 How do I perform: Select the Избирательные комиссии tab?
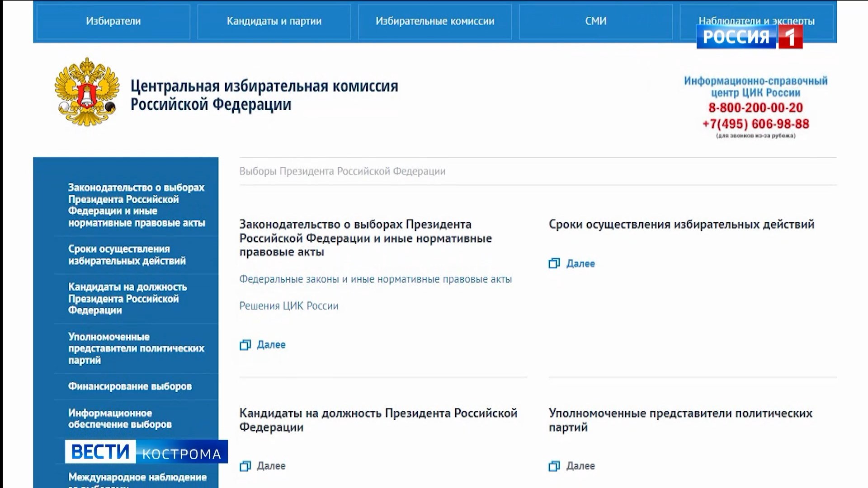point(434,21)
